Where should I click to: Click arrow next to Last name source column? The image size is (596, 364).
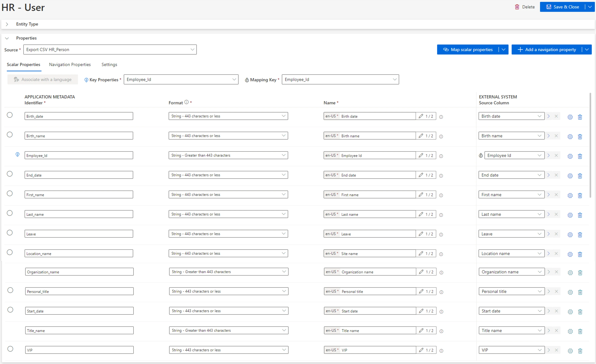(548, 214)
